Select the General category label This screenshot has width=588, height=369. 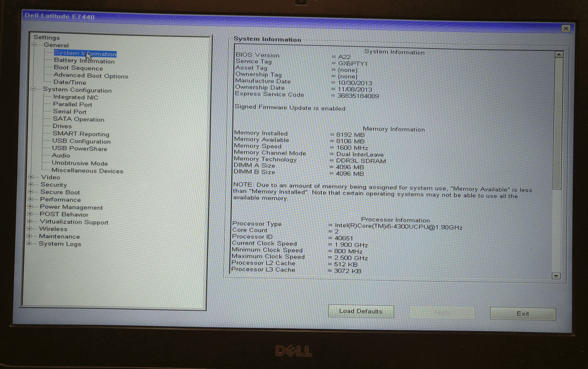pos(56,45)
